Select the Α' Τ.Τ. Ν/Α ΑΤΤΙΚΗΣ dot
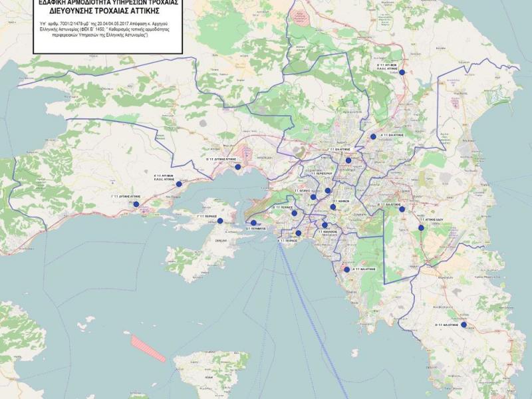The image size is (532, 399). 346,269
